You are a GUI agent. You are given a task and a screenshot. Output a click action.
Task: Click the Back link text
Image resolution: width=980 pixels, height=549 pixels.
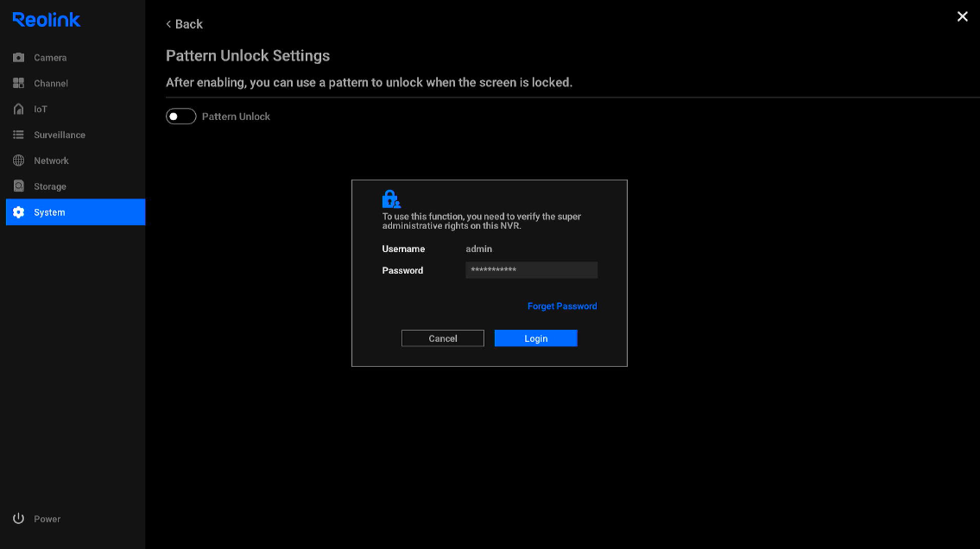189,24
